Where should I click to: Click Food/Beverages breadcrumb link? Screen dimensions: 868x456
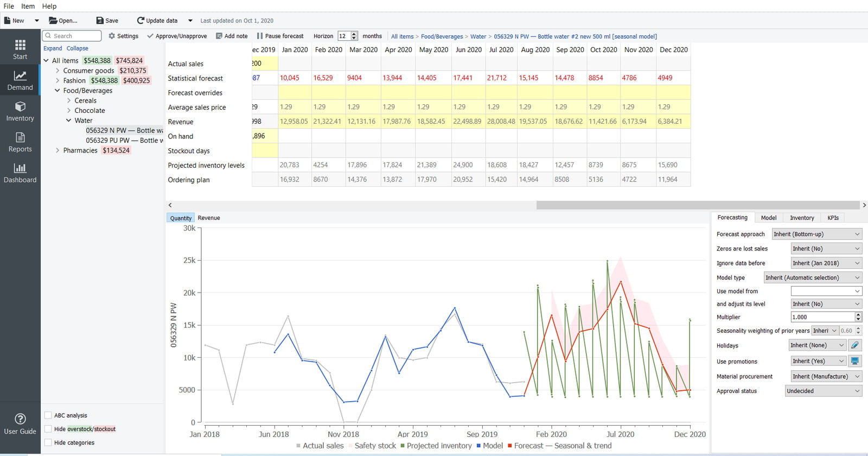(442, 36)
